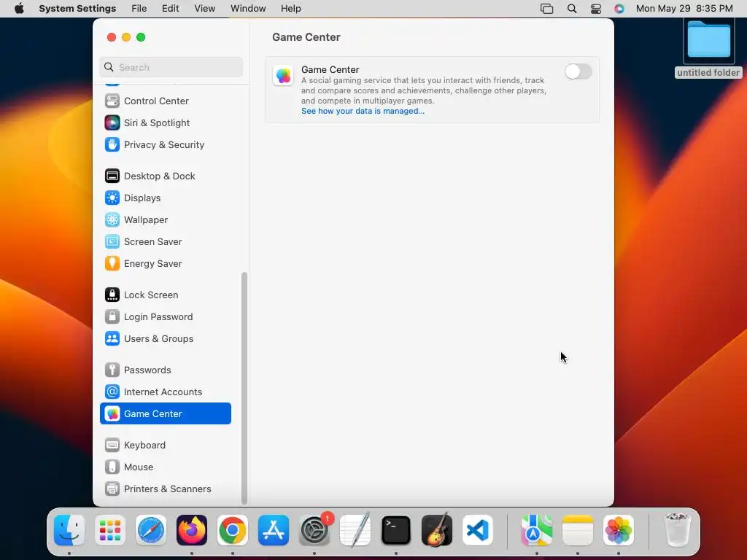Select Mouse settings icon

[x=112, y=467]
